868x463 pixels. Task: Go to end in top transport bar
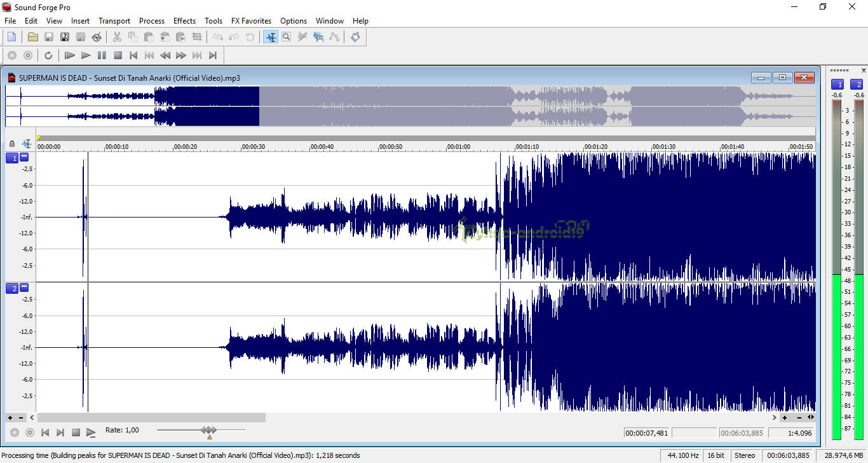coord(213,55)
